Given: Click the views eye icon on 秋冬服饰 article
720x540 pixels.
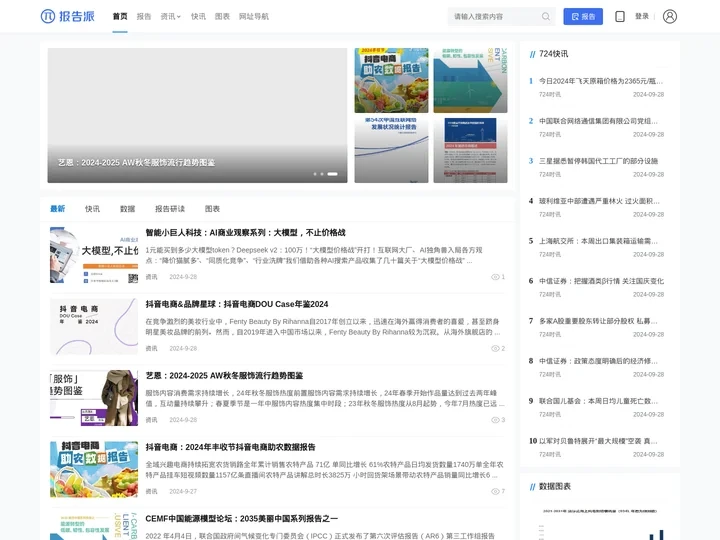Looking at the screenshot, I should (495, 420).
